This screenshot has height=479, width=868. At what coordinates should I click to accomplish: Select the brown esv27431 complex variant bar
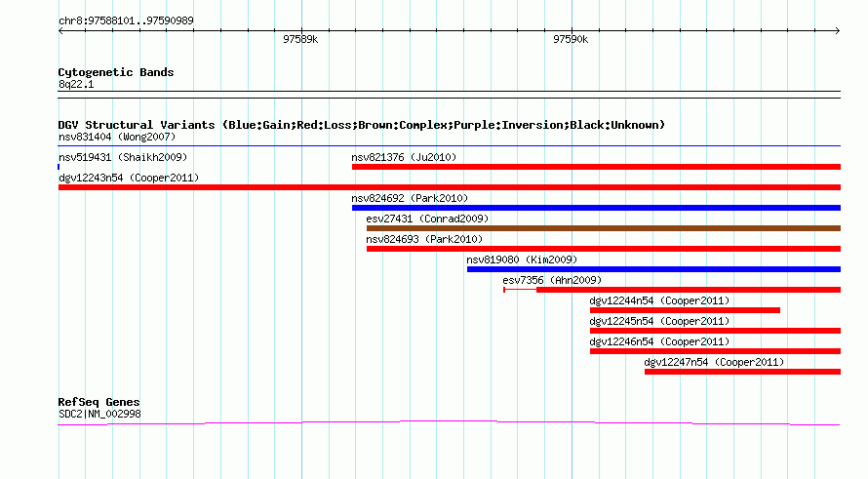point(604,228)
